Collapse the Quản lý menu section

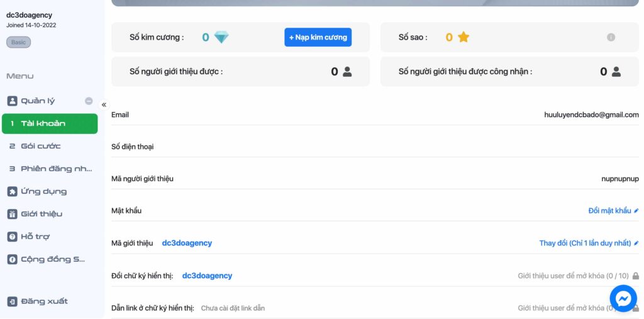pyautogui.click(x=89, y=101)
